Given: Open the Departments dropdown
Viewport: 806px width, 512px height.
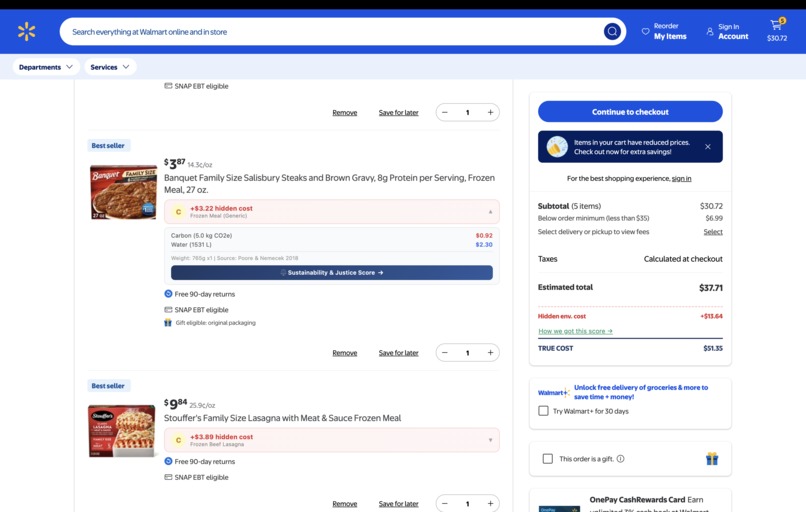Looking at the screenshot, I should [x=46, y=67].
